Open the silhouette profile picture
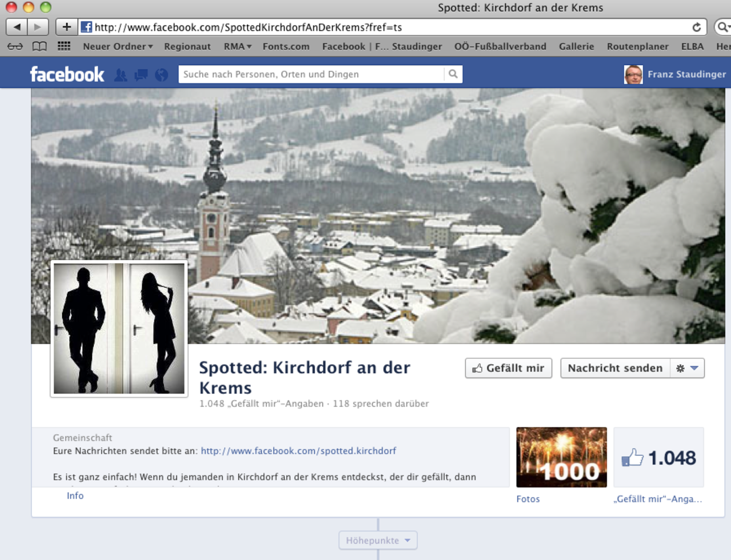The width and height of the screenshot is (731, 560). (x=119, y=329)
